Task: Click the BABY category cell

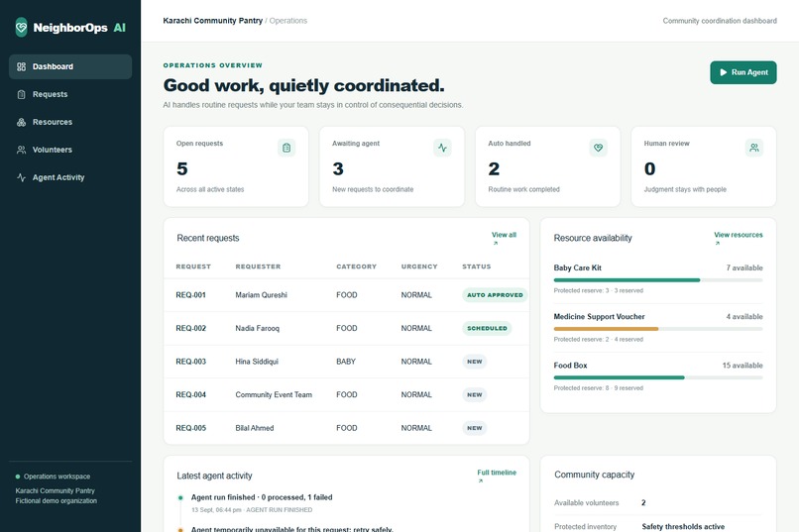Action: tap(346, 362)
